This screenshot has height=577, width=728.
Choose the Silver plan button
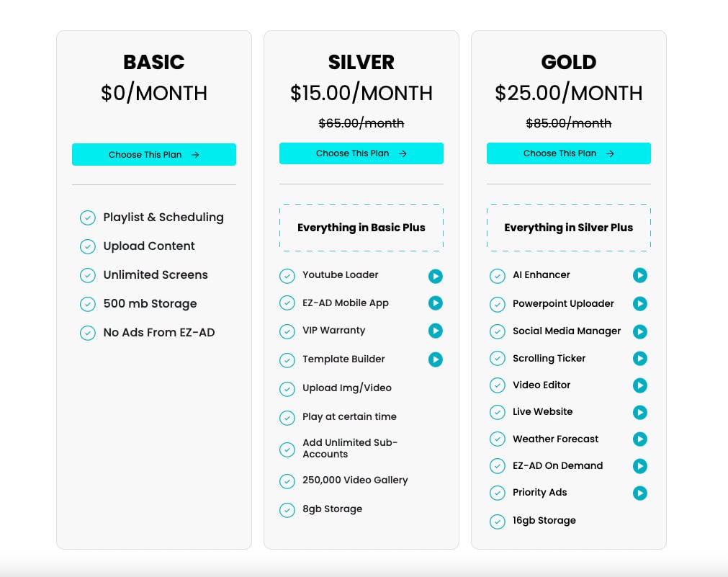tap(361, 153)
